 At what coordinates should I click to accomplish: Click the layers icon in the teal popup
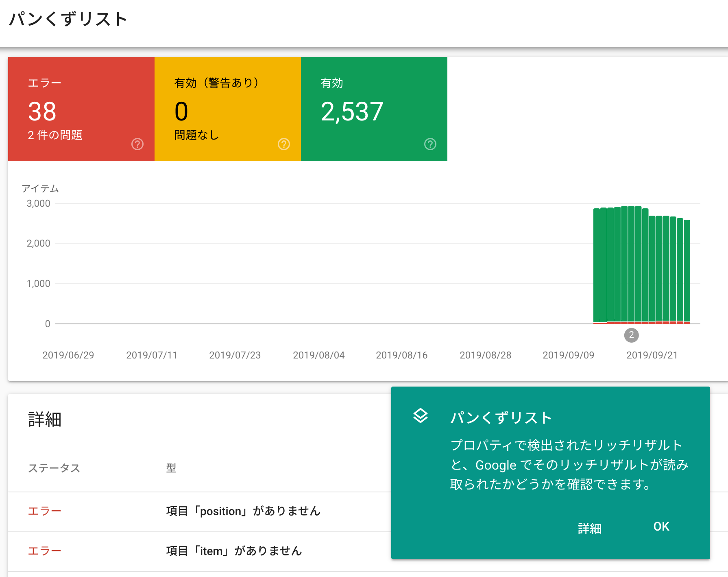click(x=421, y=416)
